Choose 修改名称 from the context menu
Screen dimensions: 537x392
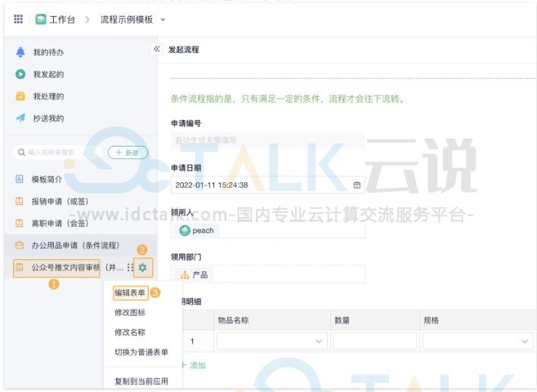[130, 332]
